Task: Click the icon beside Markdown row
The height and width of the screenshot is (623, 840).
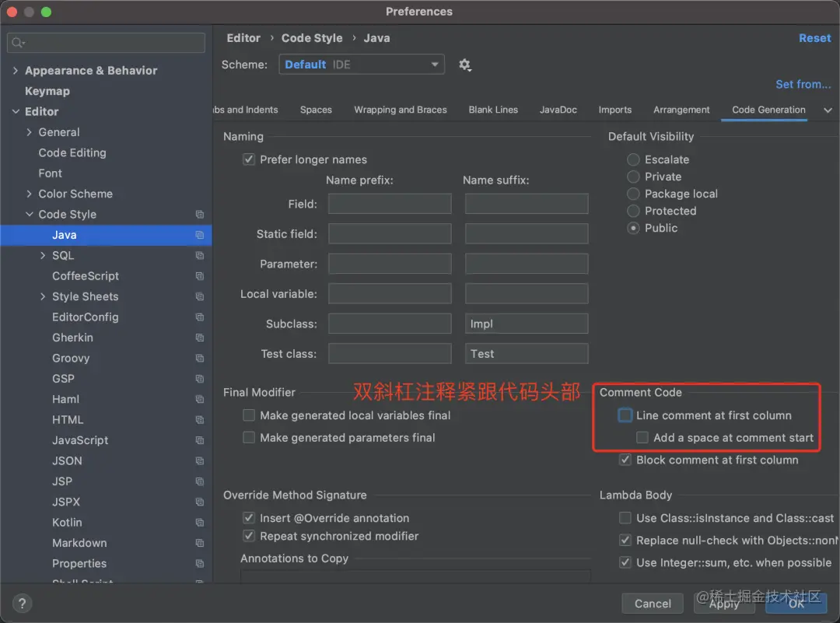Action: click(200, 543)
